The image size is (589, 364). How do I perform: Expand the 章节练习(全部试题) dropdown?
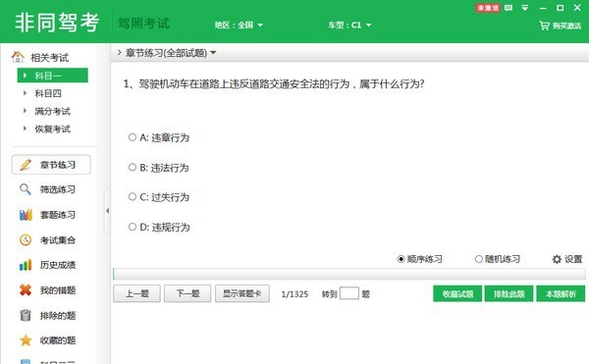pos(213,53)
